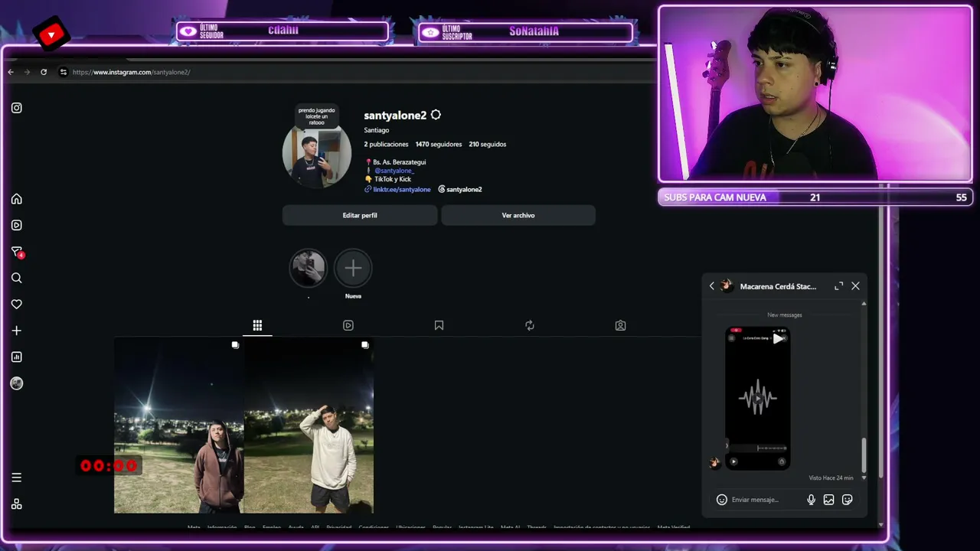
Task: Expand the More hamburger menu in sidebar
Action: click(x=16, y=478)
